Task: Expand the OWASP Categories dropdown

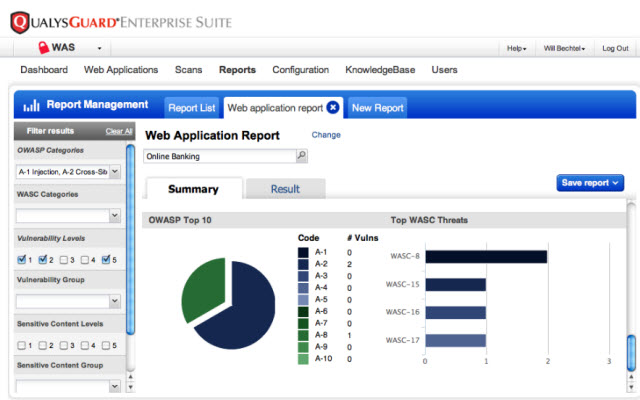Action: click(115, 171)
